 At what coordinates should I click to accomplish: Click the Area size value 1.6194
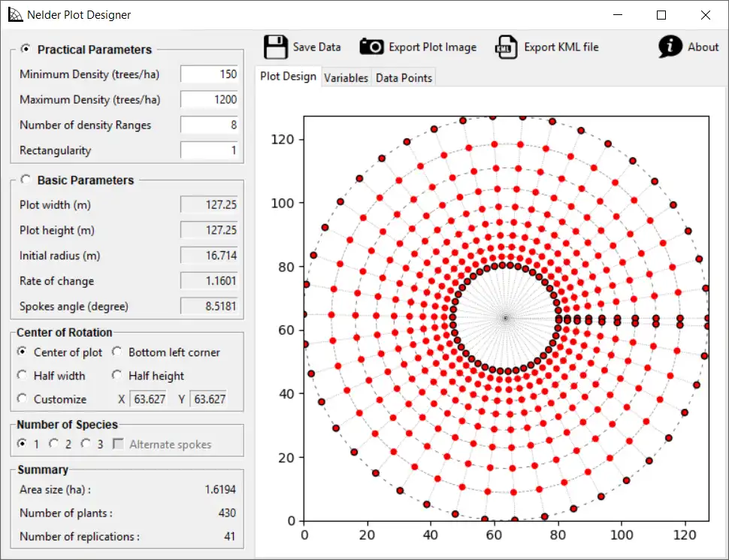tap(220, 489)
